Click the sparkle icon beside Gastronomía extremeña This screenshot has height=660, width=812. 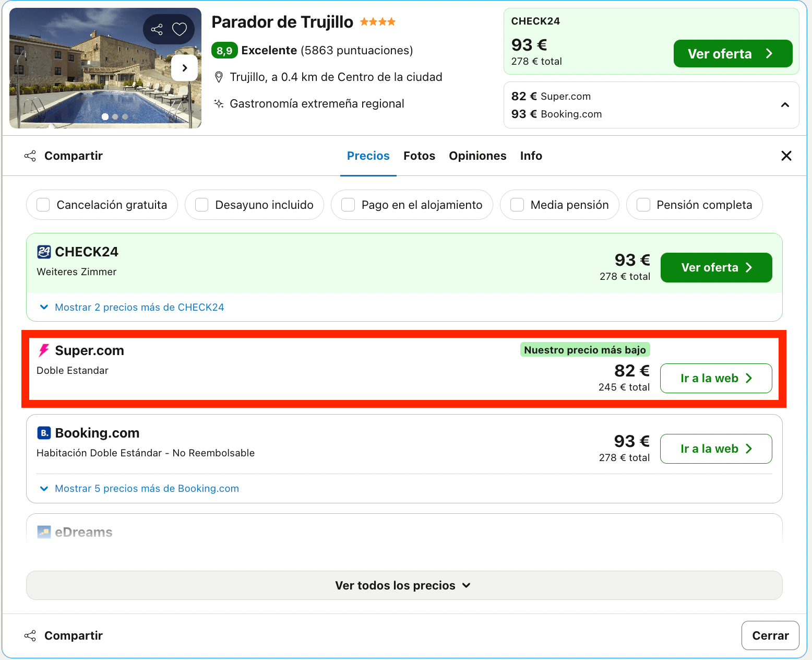[x=219, y=103]
